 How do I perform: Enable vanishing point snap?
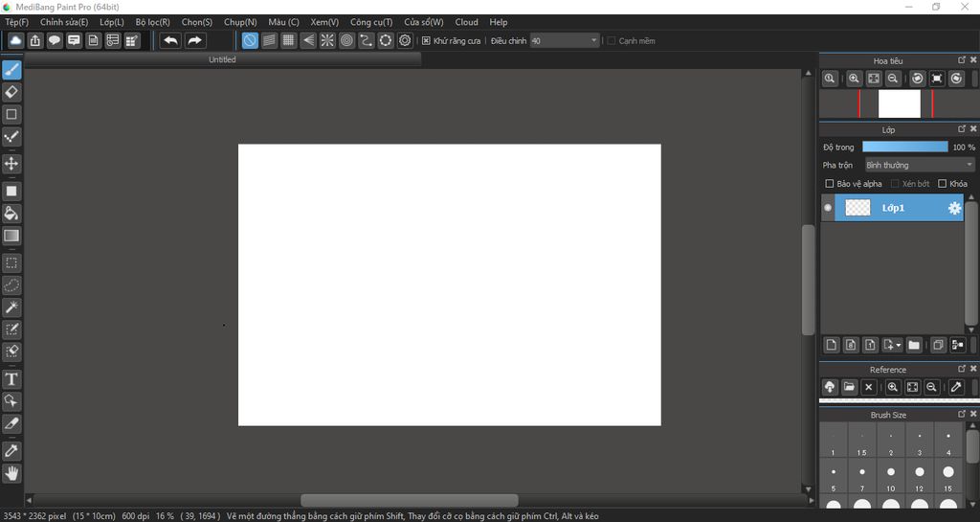pyautogui.click(x=308, y=40)
